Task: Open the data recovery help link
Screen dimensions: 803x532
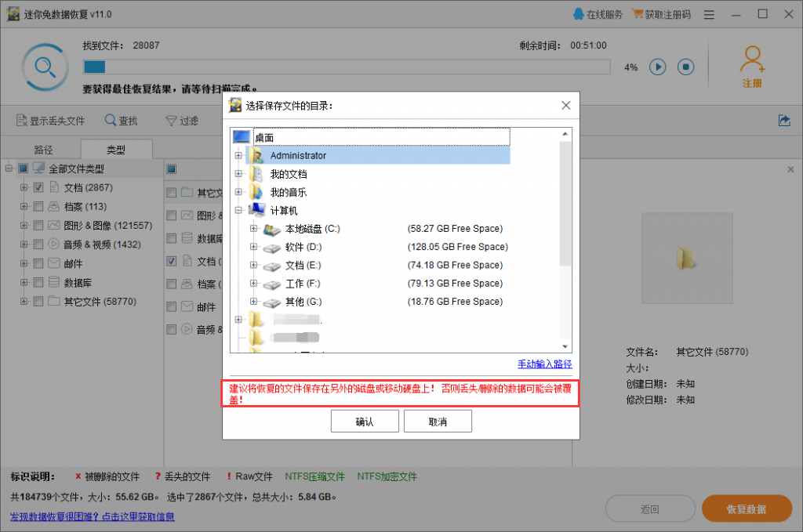Action: pyautogui.click(x=93, y=516)
